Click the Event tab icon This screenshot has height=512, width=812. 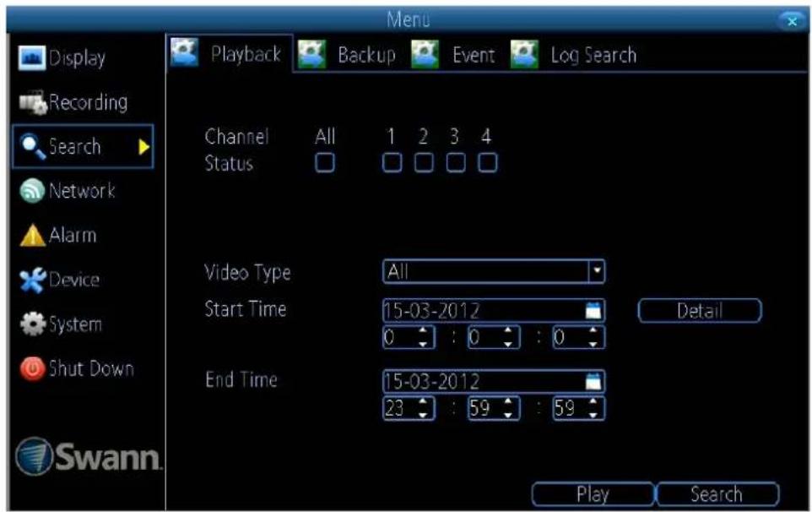click(x=425, y=54)
